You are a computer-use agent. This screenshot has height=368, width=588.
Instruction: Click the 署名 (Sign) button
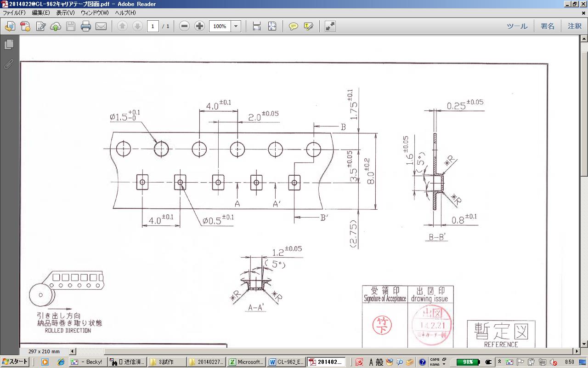[547, 26]
